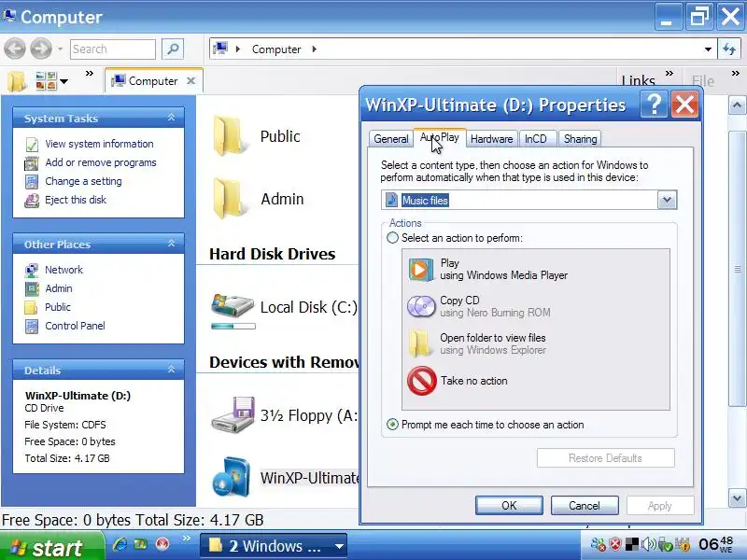This screenshot has height=560, width=747.
Task: Switch to the Hardware tab
Action: [492, 138]
